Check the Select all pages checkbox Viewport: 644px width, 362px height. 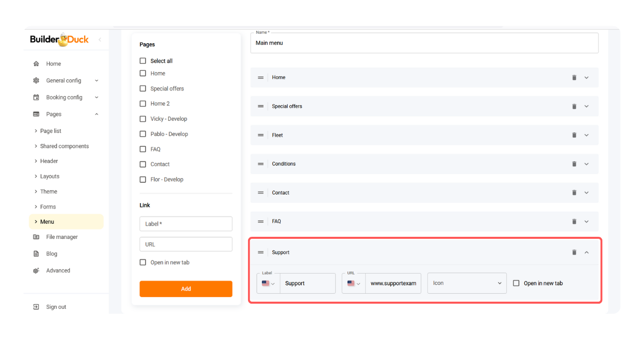click(x=143, y=61)
